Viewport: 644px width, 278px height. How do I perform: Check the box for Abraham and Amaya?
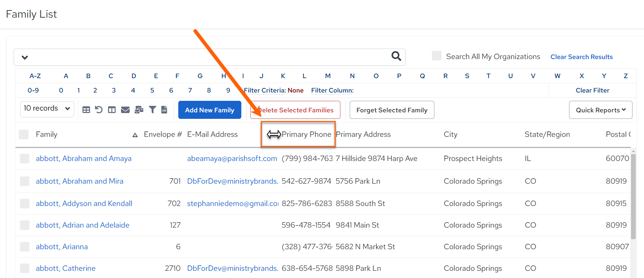tap(24, 158)
